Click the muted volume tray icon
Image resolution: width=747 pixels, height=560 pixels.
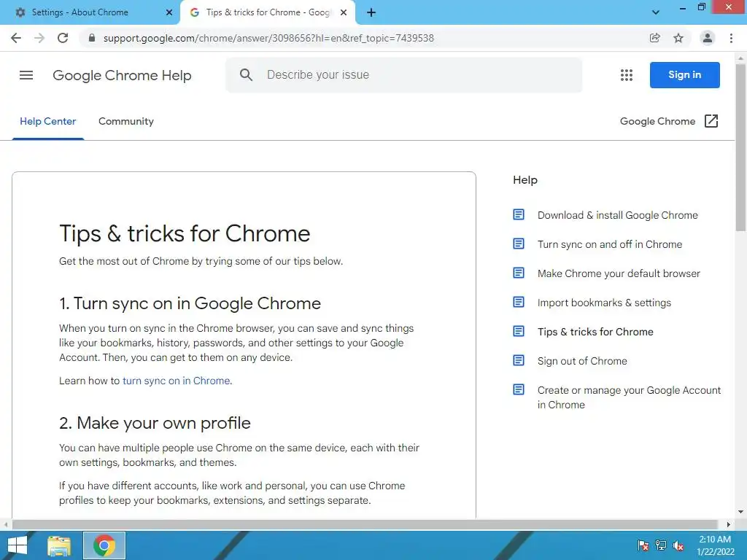pyautogui.click(x=678, y=545)
